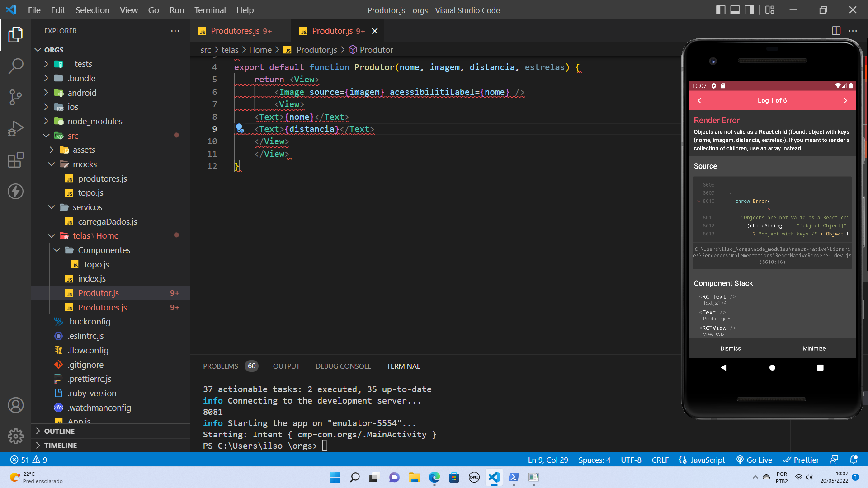Click Minimize button on error overlay
This screenshot has width=868, height=488.
tap(814, 348)
